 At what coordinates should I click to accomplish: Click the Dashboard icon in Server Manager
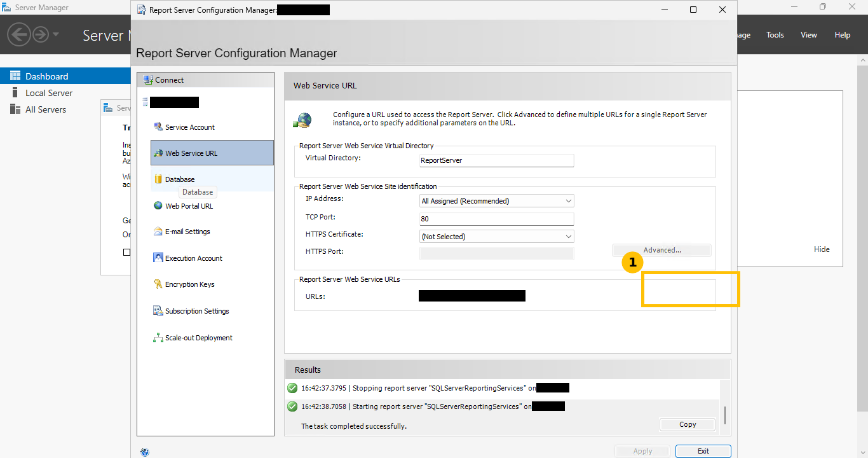tap(15, 76)
